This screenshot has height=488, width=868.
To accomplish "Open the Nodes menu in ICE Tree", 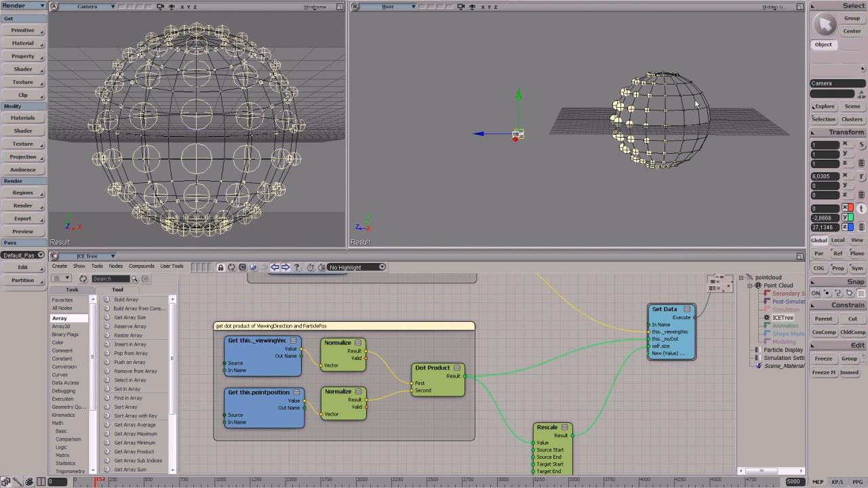I will coord(116,266).
